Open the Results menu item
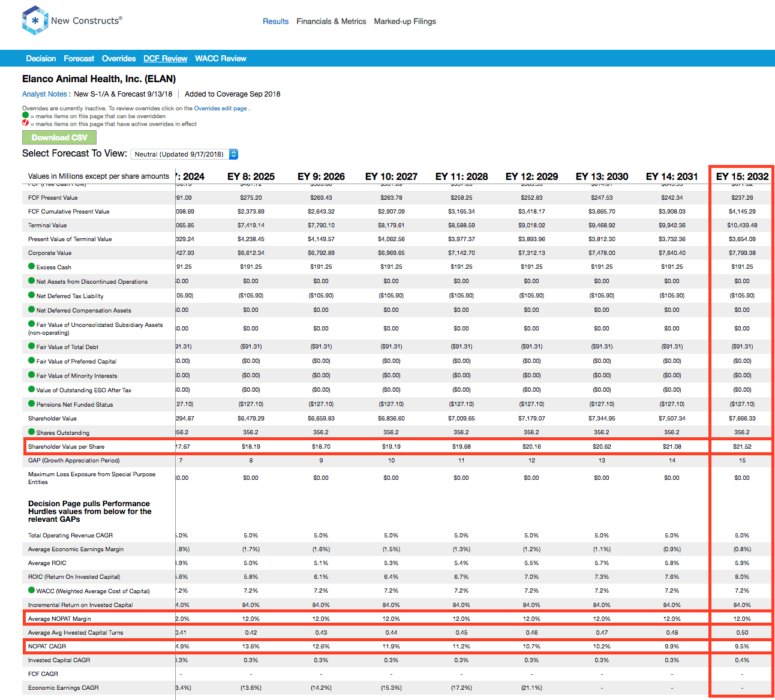The height and width of the screenshot is (700, 775). (276, 21)
